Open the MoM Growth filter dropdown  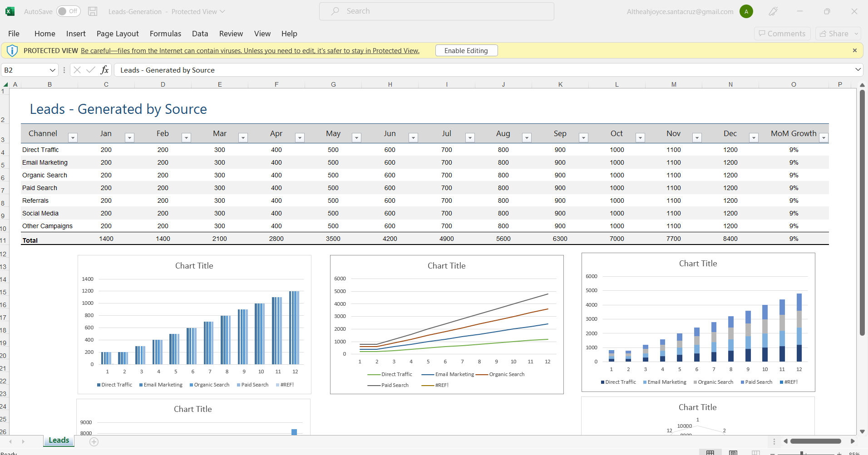pyautogui.click(x=824, y=137)
